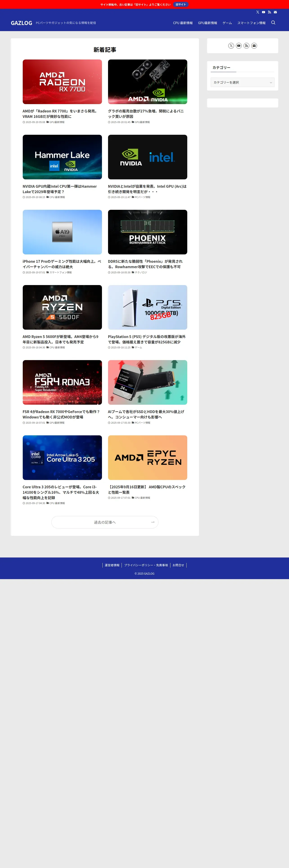Open the AMD Ryzen 5 5600F thumbnail

(62, 307)
